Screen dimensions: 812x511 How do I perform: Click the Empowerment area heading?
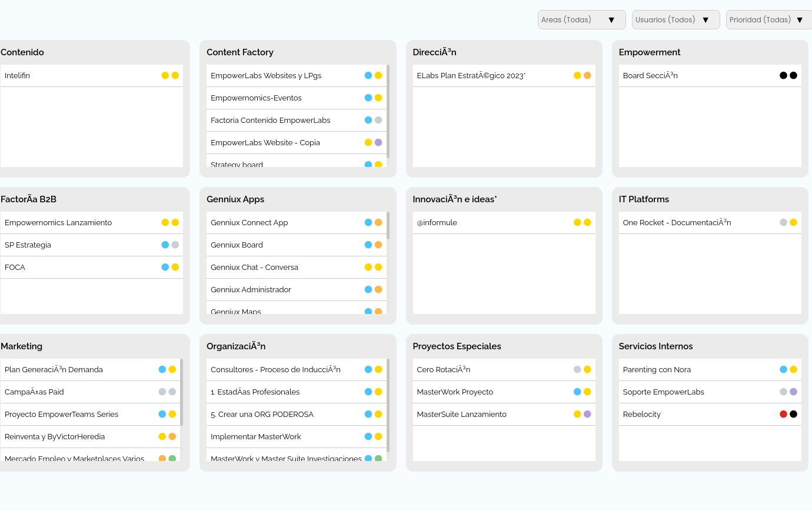(650, 52)
